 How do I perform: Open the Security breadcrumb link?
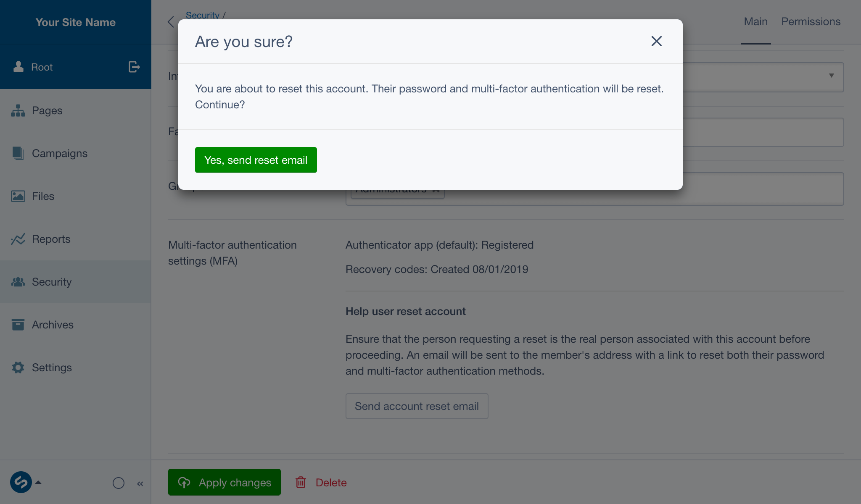[203, 15]
